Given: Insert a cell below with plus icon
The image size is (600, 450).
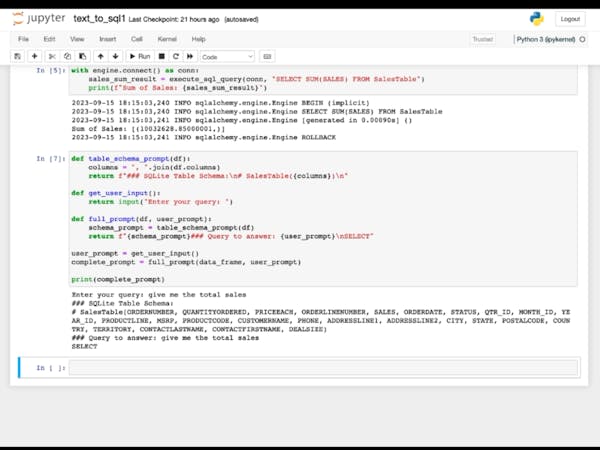Looking at the screenshot, I should tap(34, 57).
